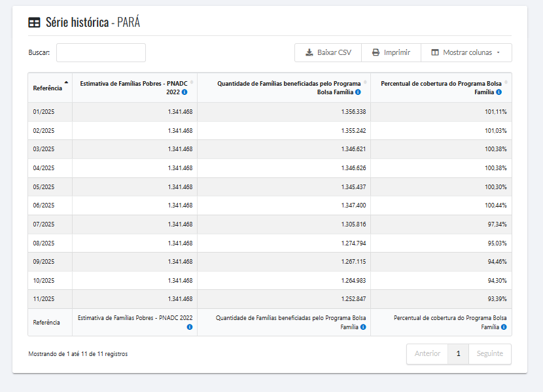
Task: Focus the Buscar search field
Action: [101, 52]
